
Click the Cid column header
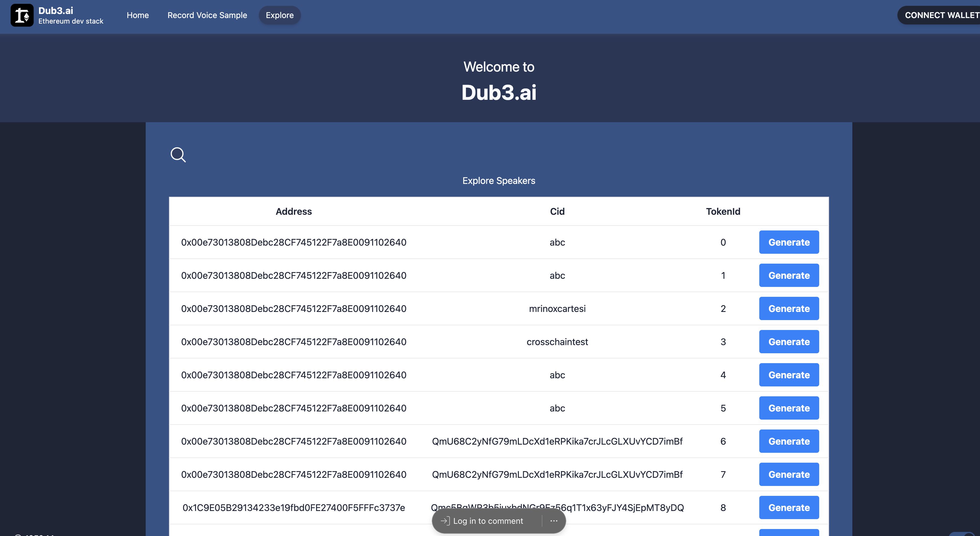point(557,211)
